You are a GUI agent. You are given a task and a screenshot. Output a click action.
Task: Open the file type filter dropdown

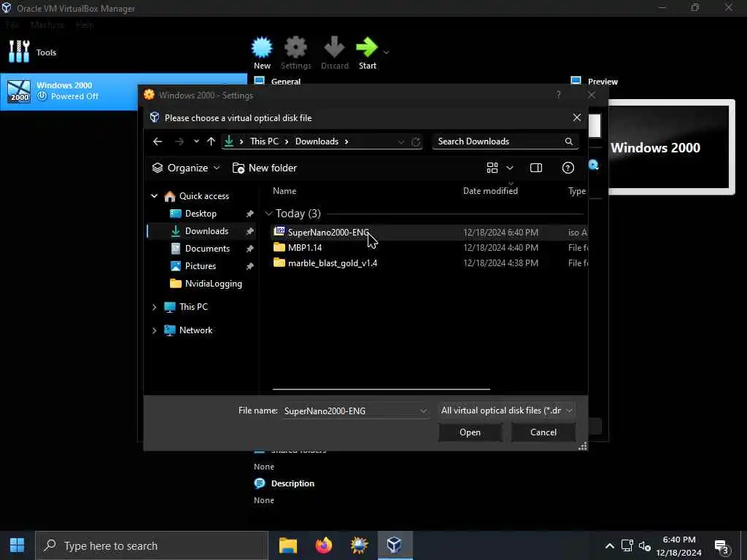[x=506, y=411]
